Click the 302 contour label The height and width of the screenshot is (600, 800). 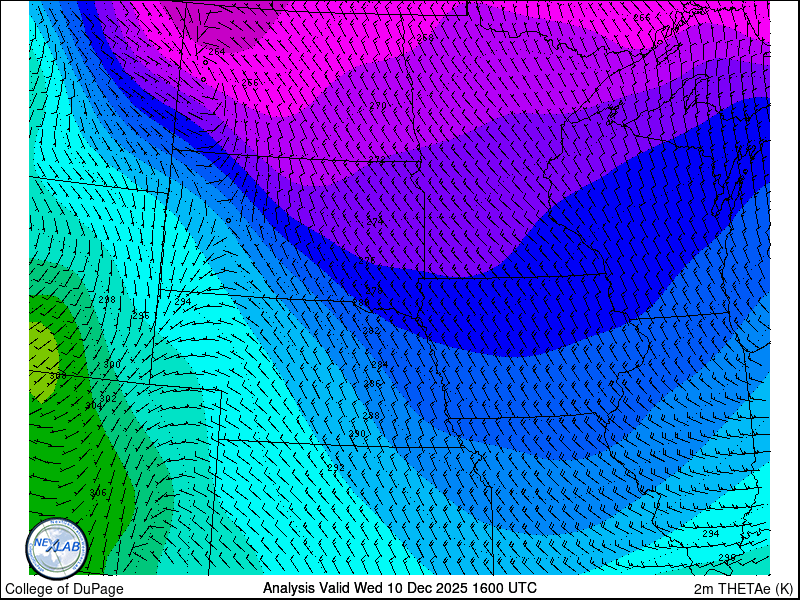point(108,397)
